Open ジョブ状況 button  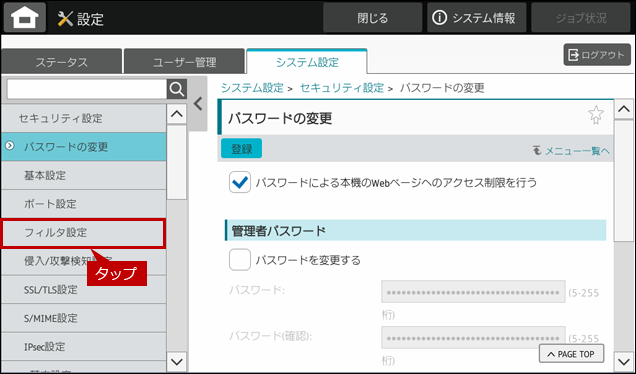[x=581, y=18]
